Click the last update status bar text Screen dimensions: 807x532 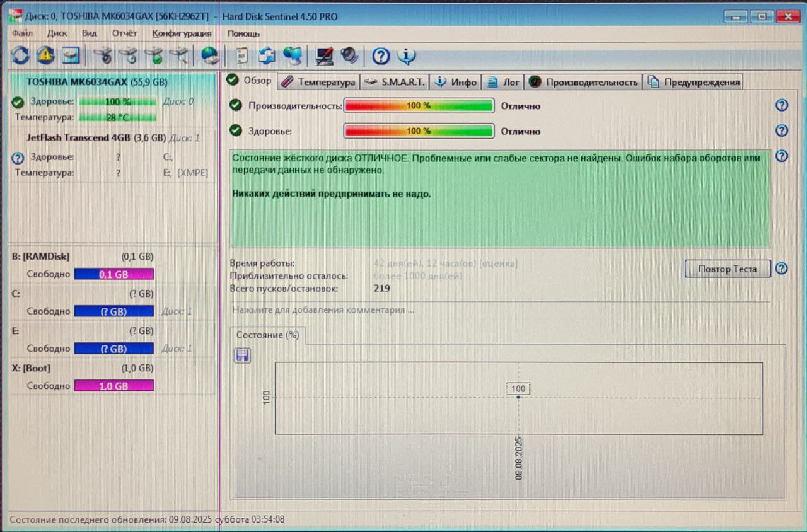coord(147,519)
